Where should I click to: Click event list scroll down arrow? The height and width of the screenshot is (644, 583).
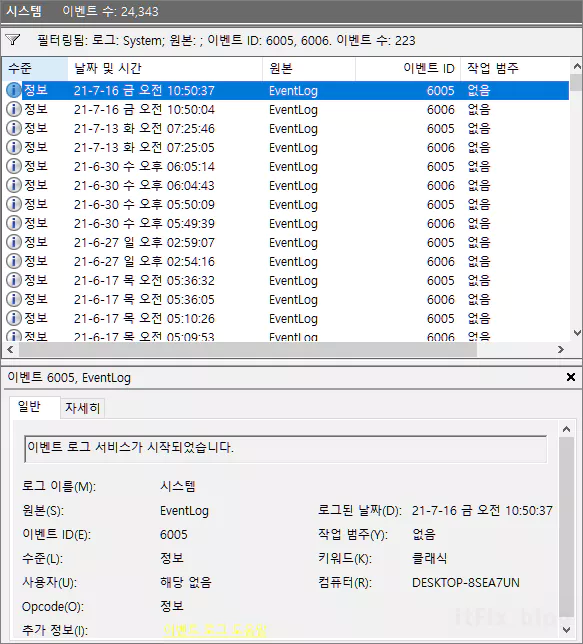click(x=576, y=332)
